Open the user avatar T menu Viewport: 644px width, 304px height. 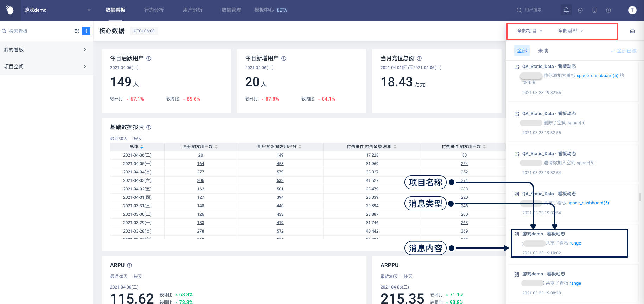(632, 10)
